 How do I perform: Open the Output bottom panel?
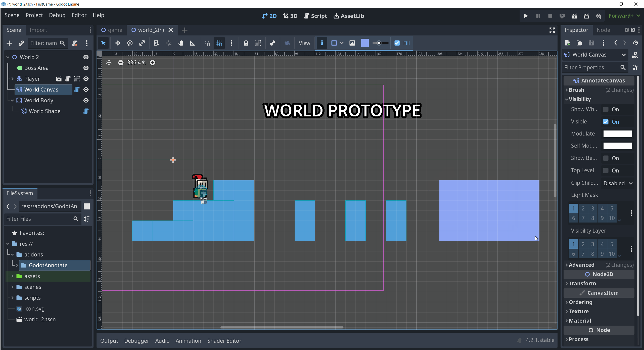tap(109, 341)
